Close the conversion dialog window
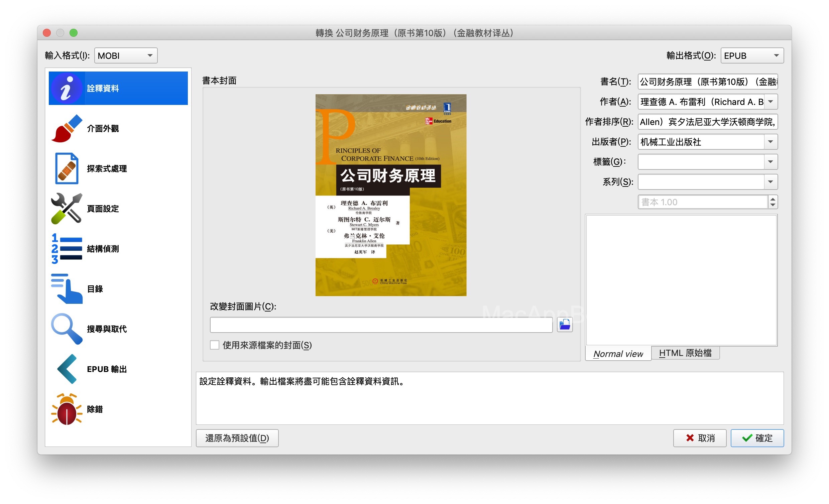The height and width of the screenshot is (504, 829). click(47, 33)
